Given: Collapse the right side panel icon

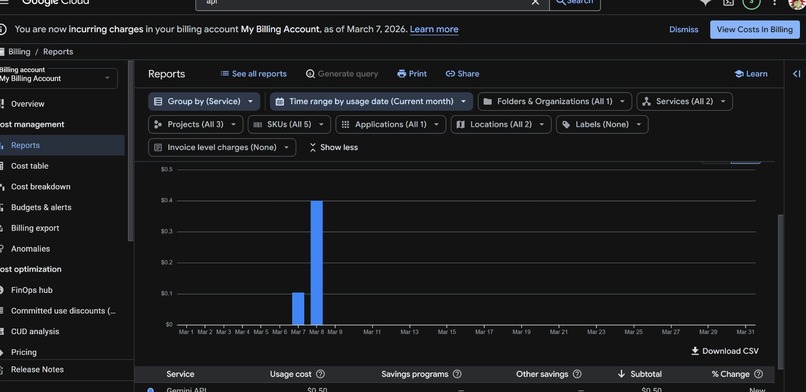Looking at the screenshot, I should pos(796,74).
